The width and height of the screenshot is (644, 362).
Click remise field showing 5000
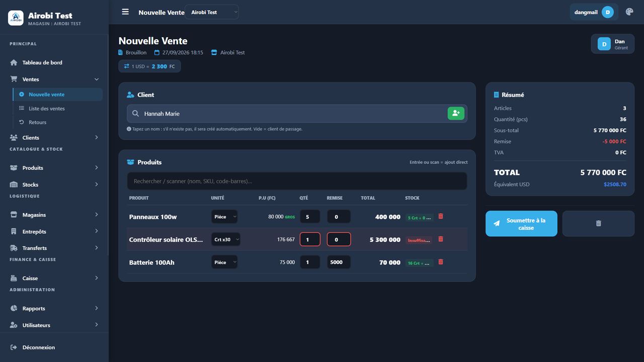tap(339, 262)
